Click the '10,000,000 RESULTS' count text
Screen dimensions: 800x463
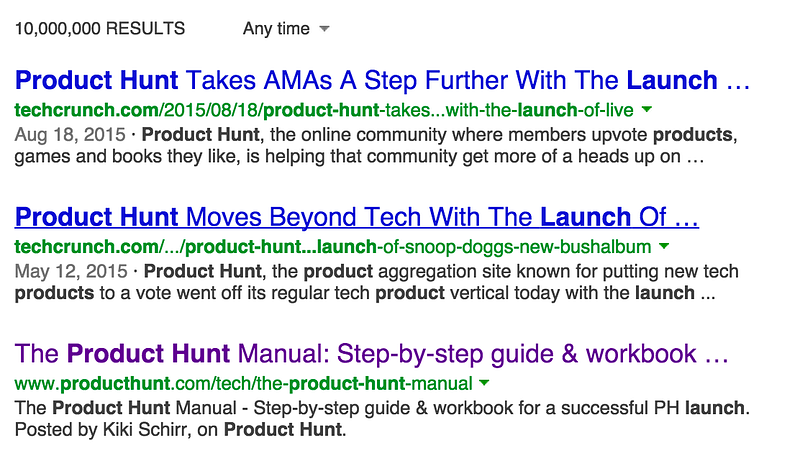coord(100,29)
